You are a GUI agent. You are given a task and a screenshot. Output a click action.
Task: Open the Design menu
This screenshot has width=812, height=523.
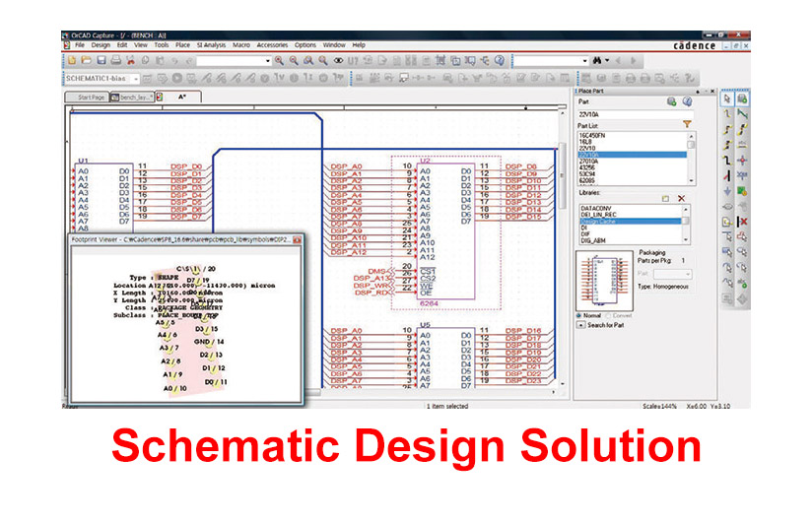click(101, 45)
